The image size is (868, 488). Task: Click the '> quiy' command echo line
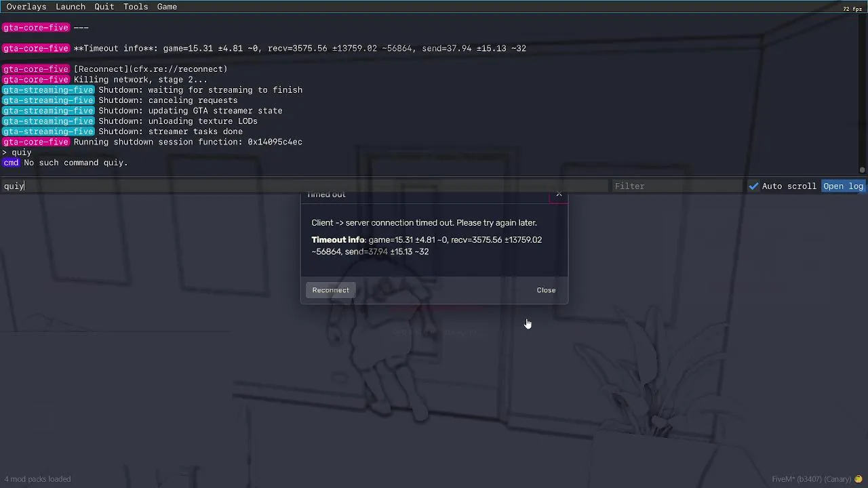pyautogui.click(x=18, y=152)
